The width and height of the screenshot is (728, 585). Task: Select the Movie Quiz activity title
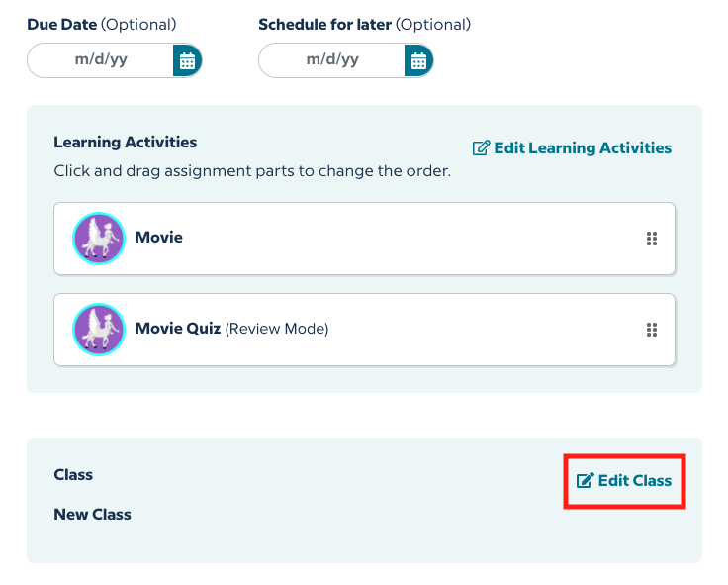(x=178, y=329)
